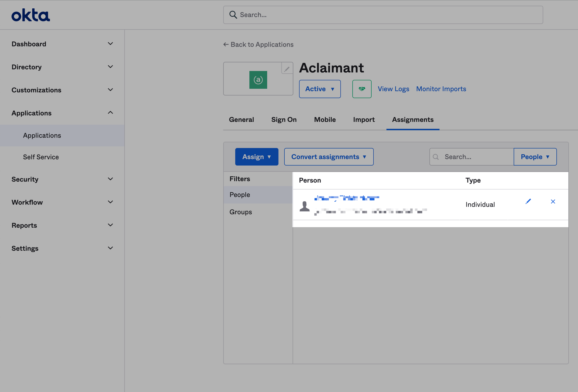This screenshot has height=392, width=578.
Task: Click the Directory sidebar label
Action: click(x=27, y=67)
